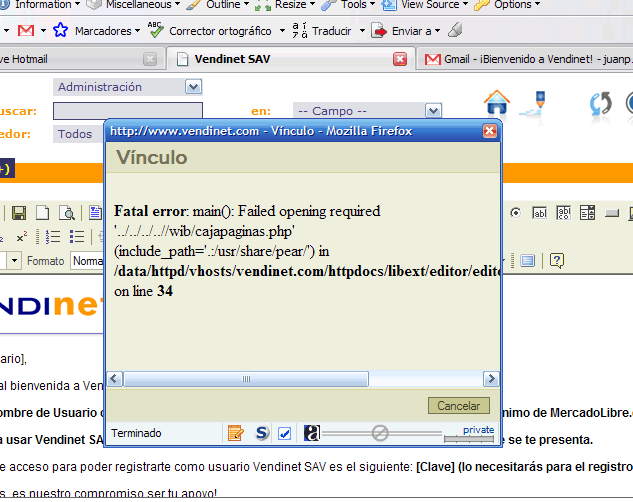Image resolution: width=633 pixels, height=502 pixels.
Task: Click the New blank page icon in editor
Action: point(43,213)
